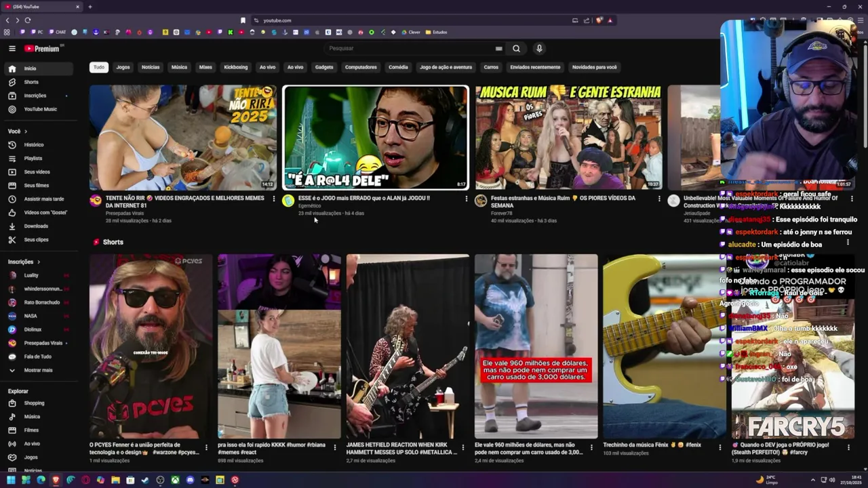This screenshot has height=488, width=868.
Task: Open the on-screen keyboard in search box
Action: pos(498,48)
